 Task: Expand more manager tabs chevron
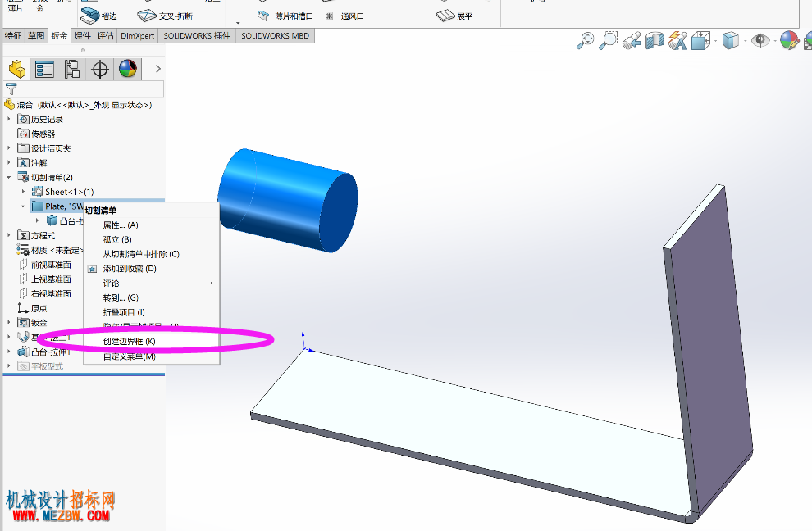point(158,68)
